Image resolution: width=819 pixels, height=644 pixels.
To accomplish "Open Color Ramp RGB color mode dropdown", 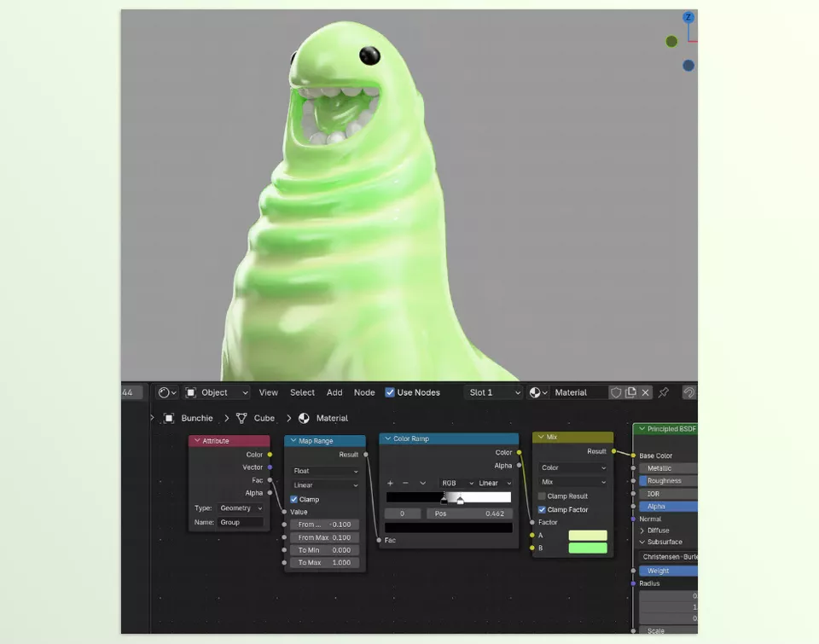I will pos(456,483).
